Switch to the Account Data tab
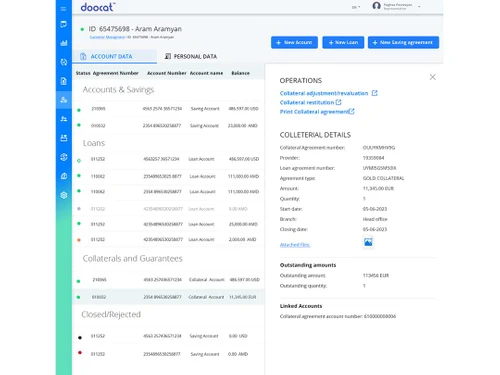Screen dimensions: 500x375 (114, 56)
